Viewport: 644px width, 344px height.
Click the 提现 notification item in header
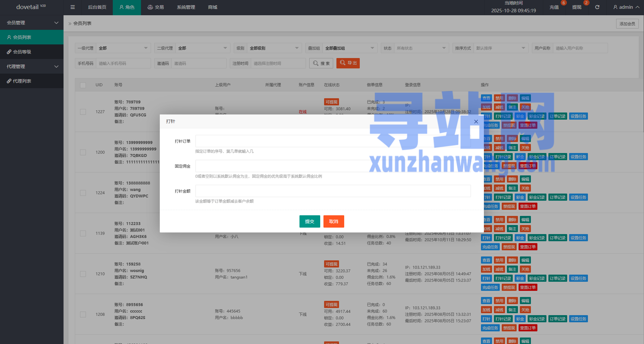click(x=577, y=7)
